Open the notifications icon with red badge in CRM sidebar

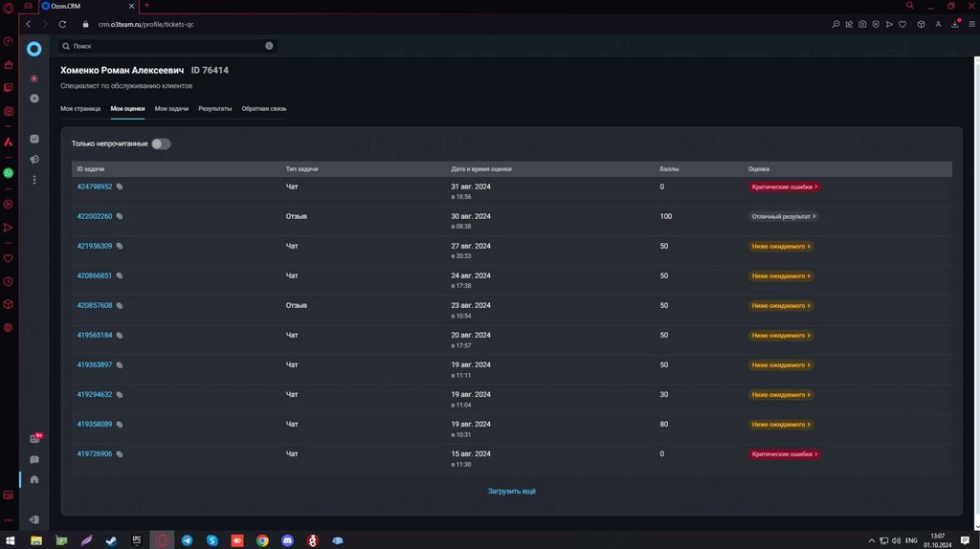pyautogui.click(x=35, y=438)
